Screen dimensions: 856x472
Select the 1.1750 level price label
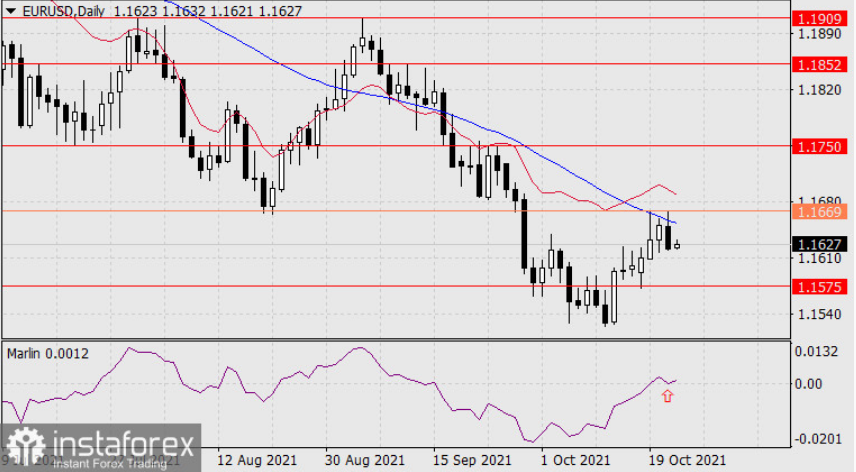tap(819, 146)
